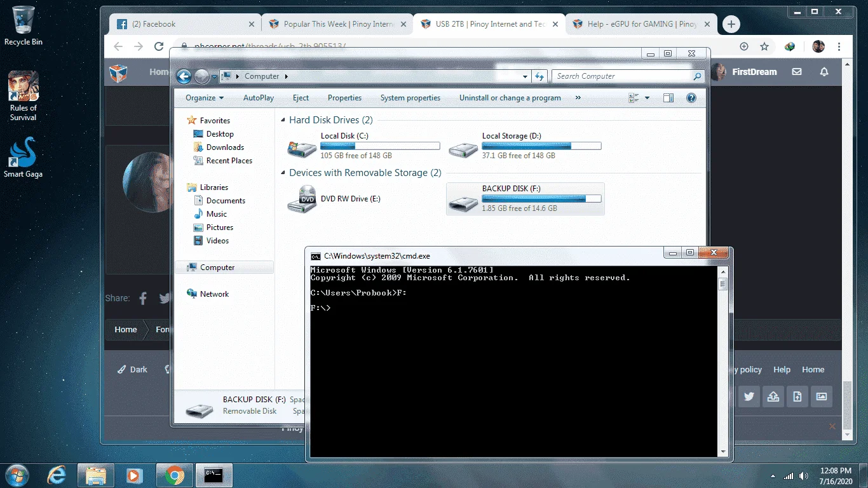Viewport: 868px width, 488px height.
Task: Collapse the Hard Disk Drives group
Action: coord(283,120)
